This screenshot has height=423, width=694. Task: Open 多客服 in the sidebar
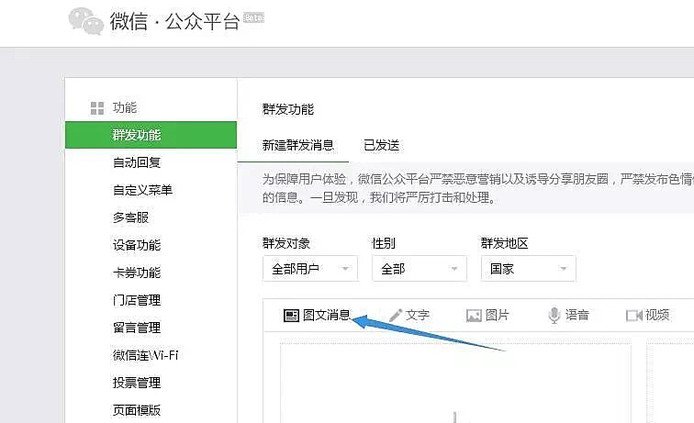point(131,217)
